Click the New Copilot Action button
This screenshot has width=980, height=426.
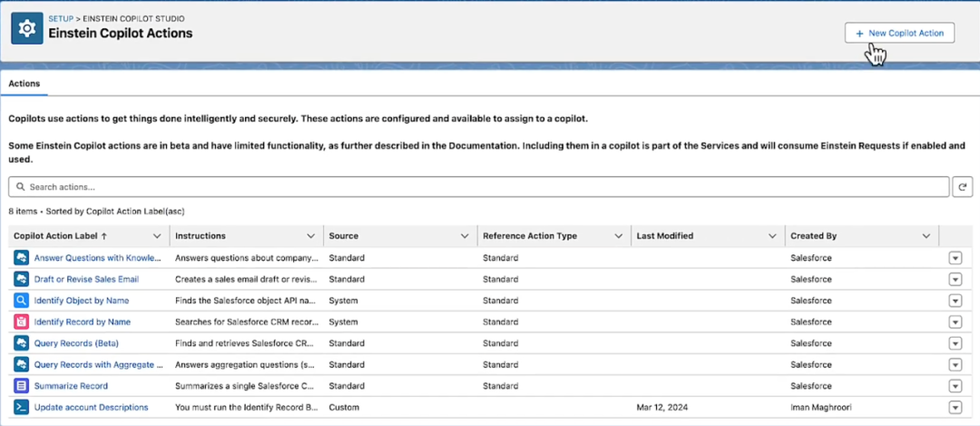(x=899, y=34)
